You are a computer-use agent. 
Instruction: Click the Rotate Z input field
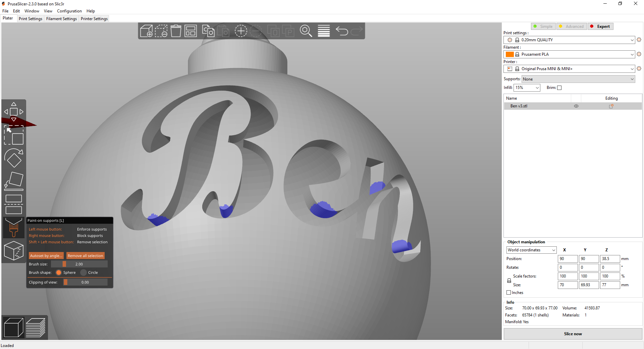(610, 267)
